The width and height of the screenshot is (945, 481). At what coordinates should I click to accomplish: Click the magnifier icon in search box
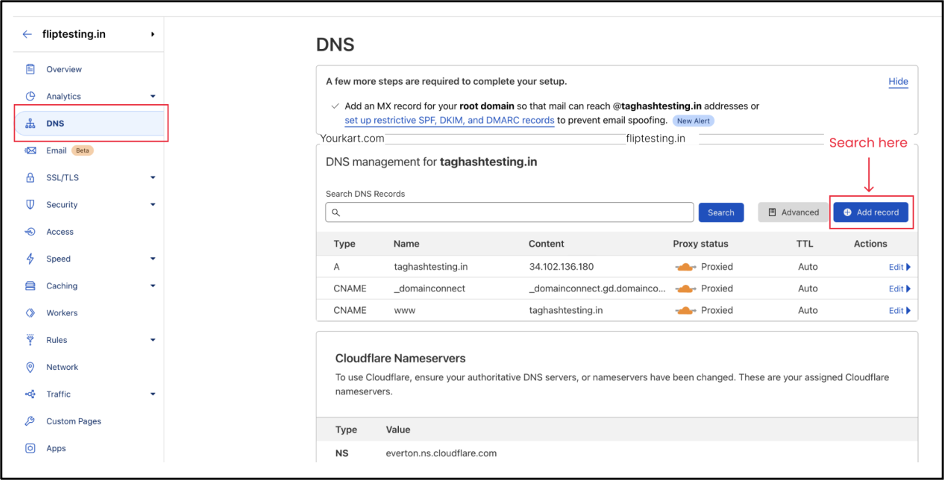[x=336, y=213]
